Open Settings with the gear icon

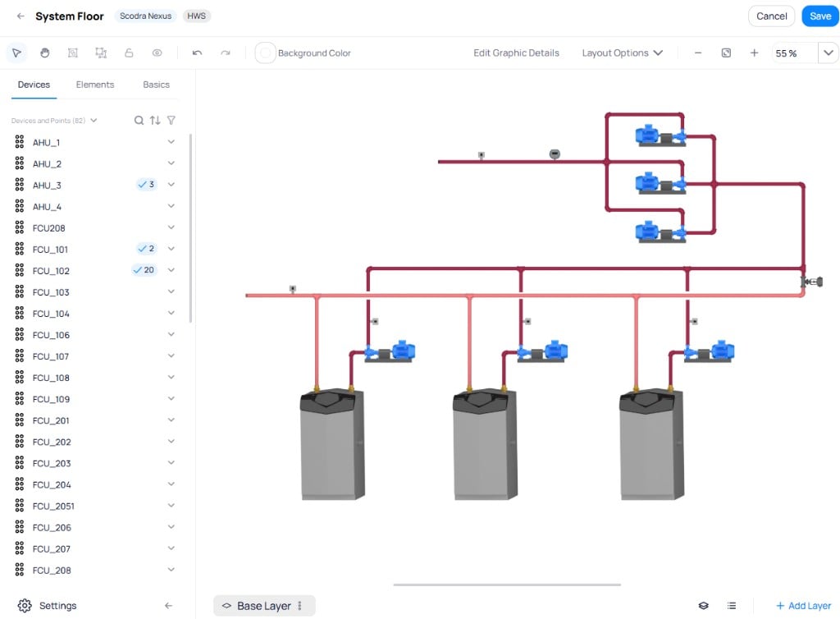25,606
